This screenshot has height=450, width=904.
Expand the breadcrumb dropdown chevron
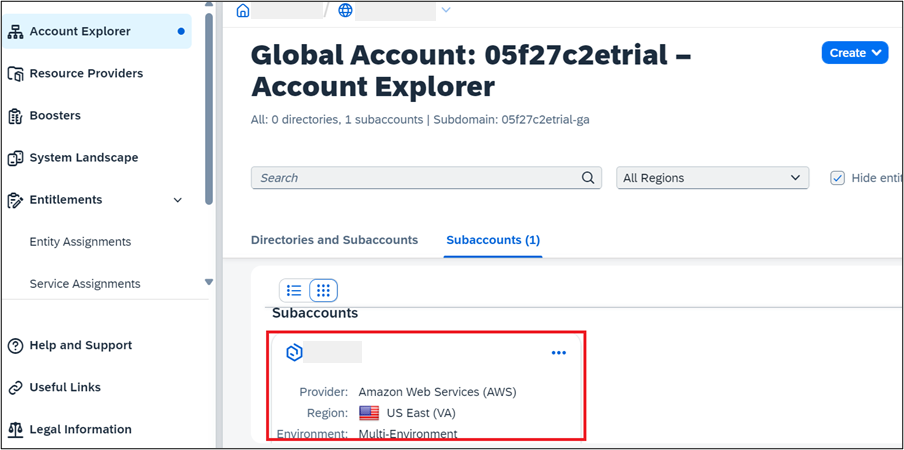446,10
